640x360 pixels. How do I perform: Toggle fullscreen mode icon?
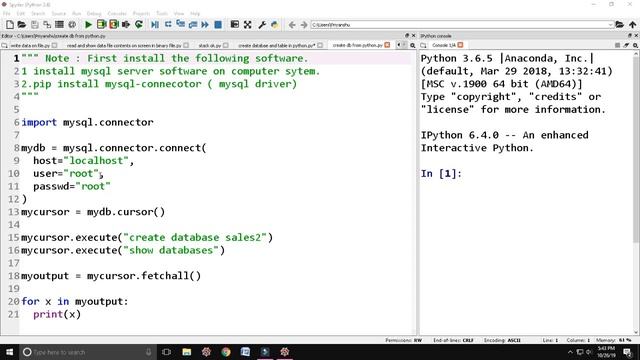coord(247,25)
